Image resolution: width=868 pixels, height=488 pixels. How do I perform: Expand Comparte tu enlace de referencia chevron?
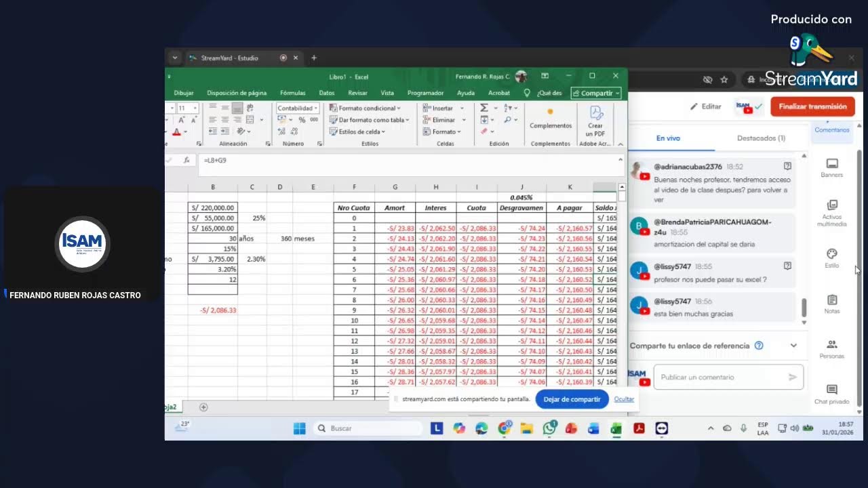[x=793, y=346]
